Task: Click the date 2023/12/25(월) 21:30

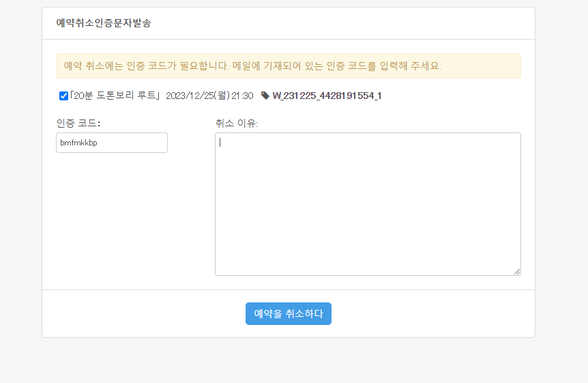Action: pos(209,96)
